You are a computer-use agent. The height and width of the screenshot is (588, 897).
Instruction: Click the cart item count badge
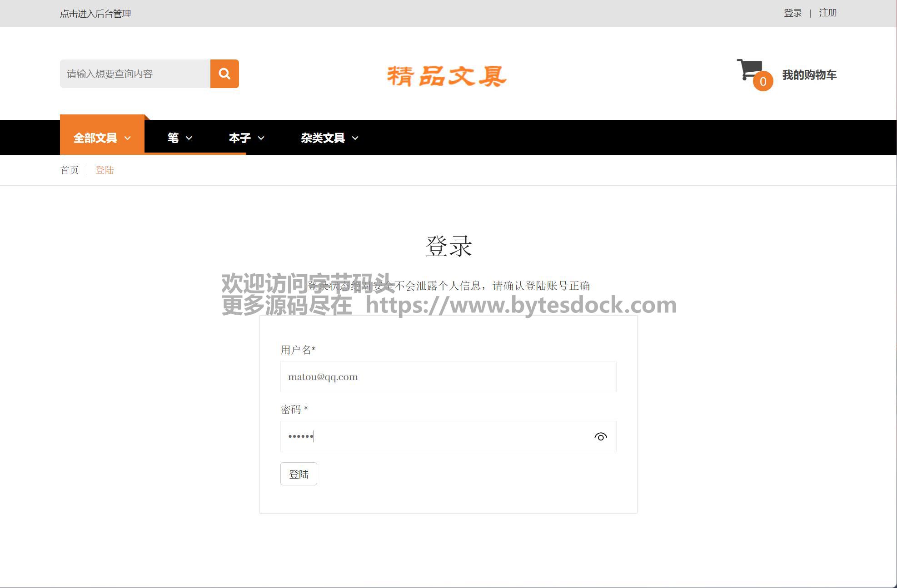click(763, 82)
